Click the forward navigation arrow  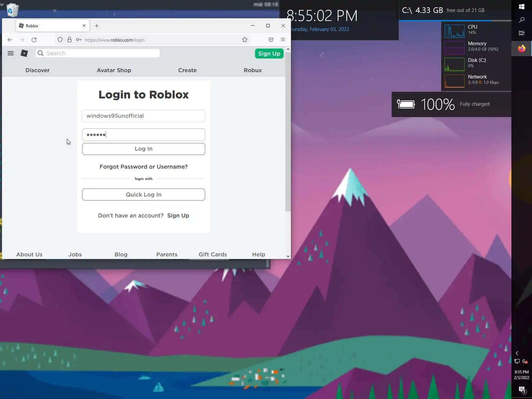click(22, 40)
